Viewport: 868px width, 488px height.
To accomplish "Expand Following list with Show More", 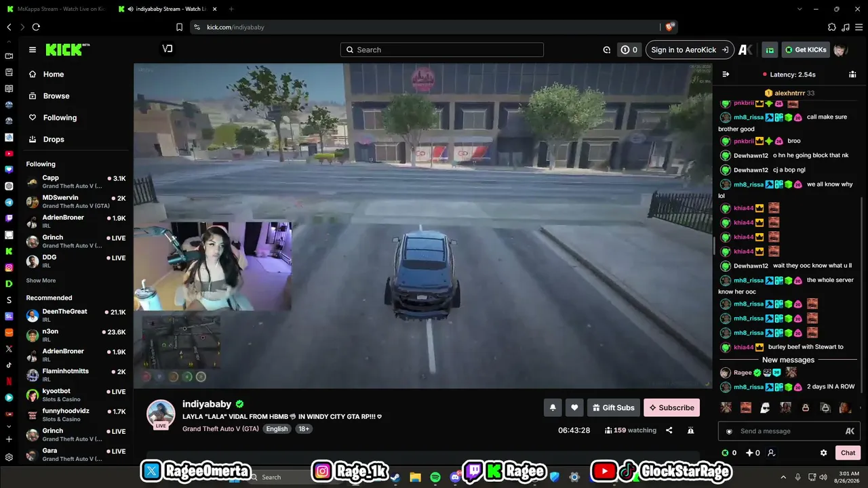I will coord(41,281).
